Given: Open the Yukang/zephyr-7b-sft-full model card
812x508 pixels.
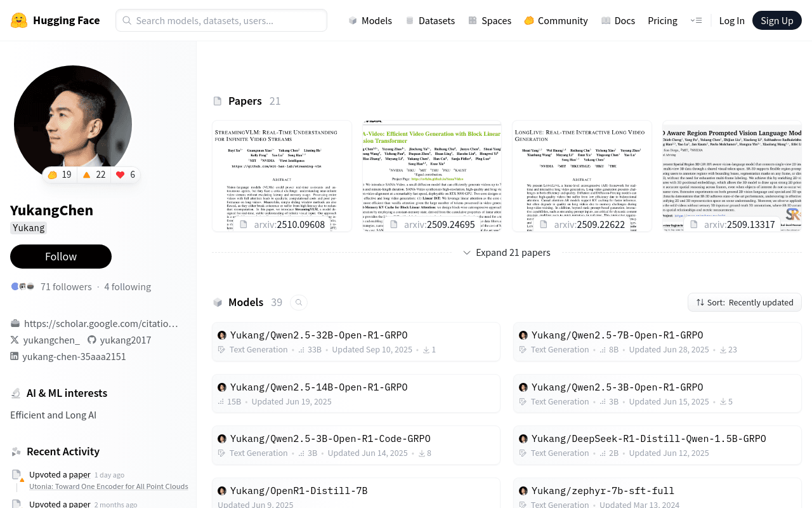Looking at the screenshot, I should coord(657,493).
